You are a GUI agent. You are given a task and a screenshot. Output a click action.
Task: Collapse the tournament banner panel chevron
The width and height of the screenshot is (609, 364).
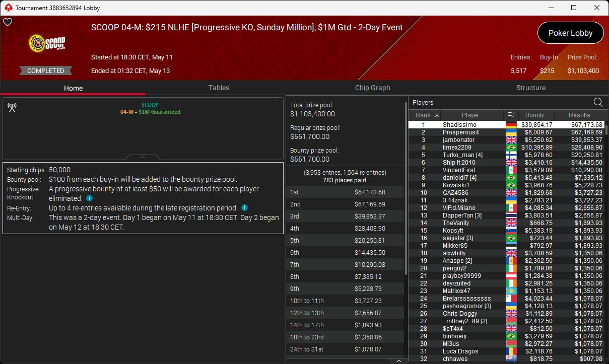[143, 157]
